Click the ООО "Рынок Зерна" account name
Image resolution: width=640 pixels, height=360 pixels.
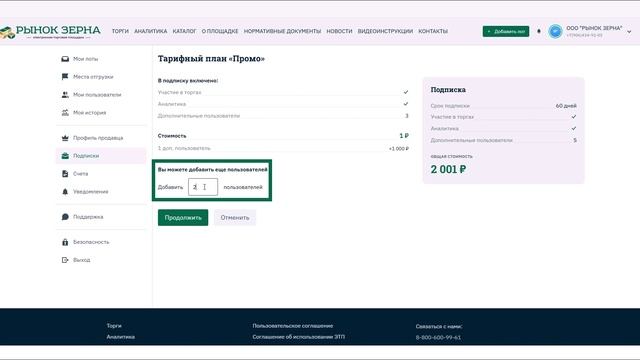(594, 28)
